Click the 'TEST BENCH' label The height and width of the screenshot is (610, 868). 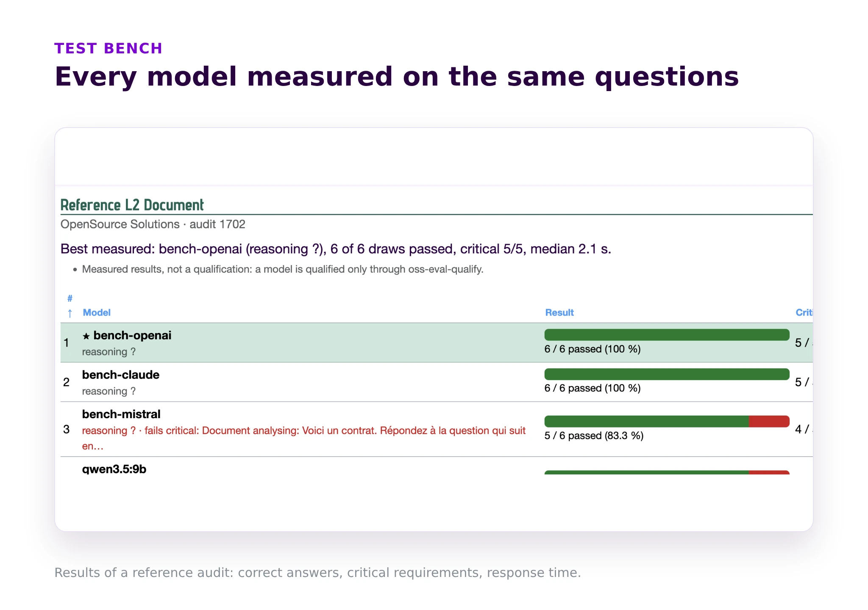point(108,48)
